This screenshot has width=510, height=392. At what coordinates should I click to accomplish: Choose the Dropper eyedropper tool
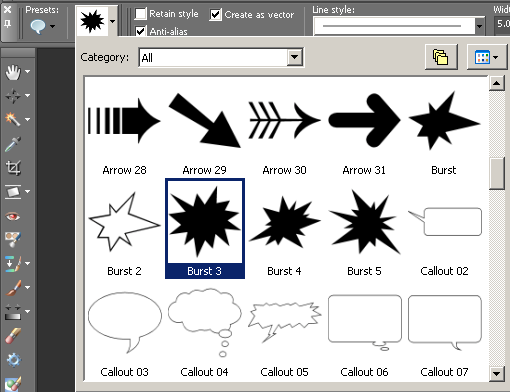click(13, 144)
